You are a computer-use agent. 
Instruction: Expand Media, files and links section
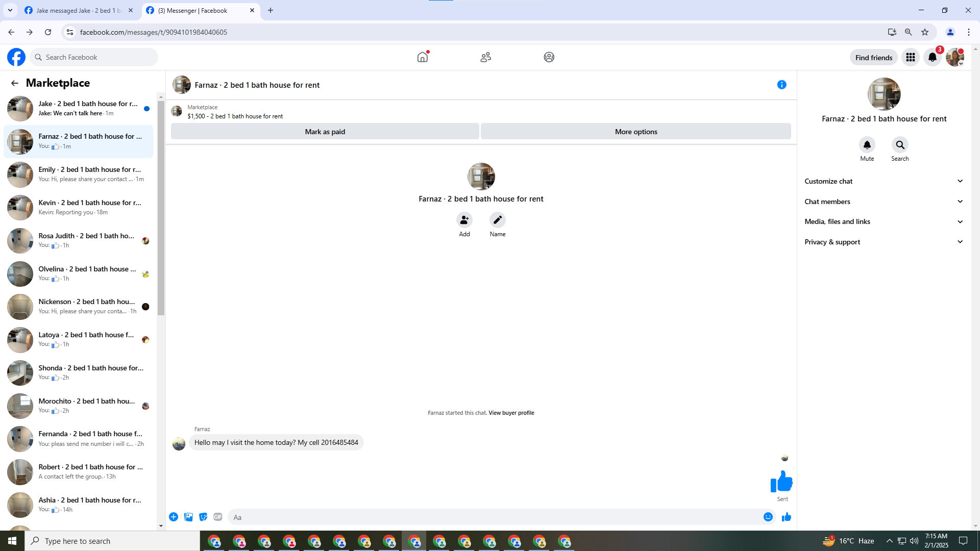coord(884,221)
